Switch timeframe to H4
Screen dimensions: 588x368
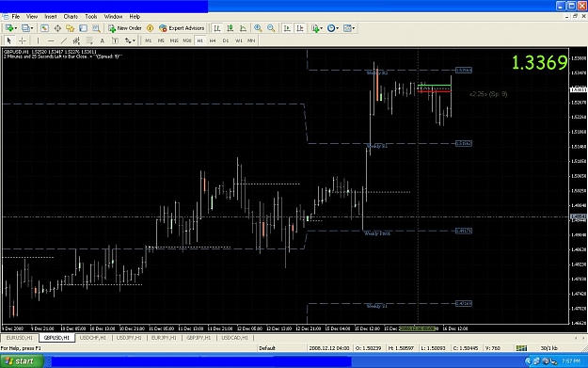[213, 40]
